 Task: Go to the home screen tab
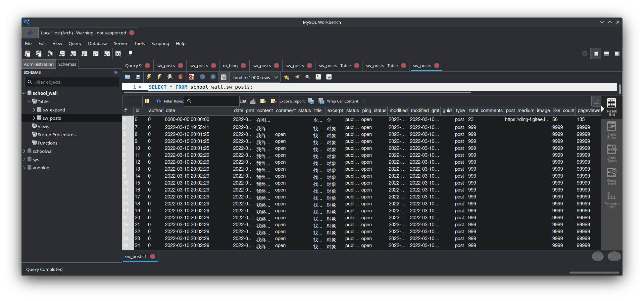(30, 33)
